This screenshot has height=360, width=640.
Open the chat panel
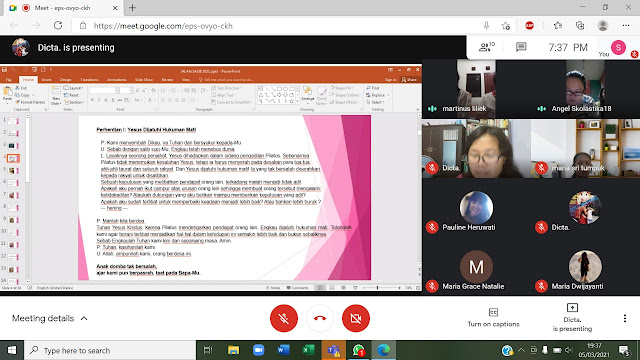[x=521, y=47]
